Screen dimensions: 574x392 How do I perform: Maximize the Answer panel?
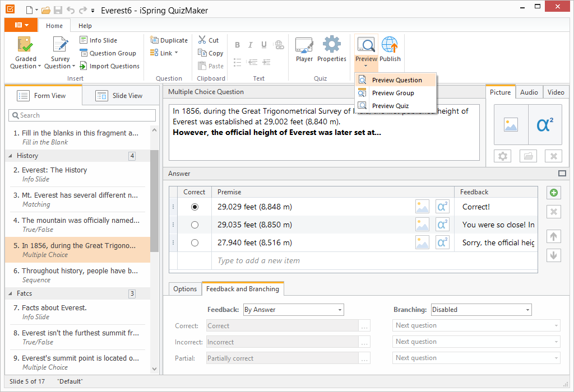point(562,174)
